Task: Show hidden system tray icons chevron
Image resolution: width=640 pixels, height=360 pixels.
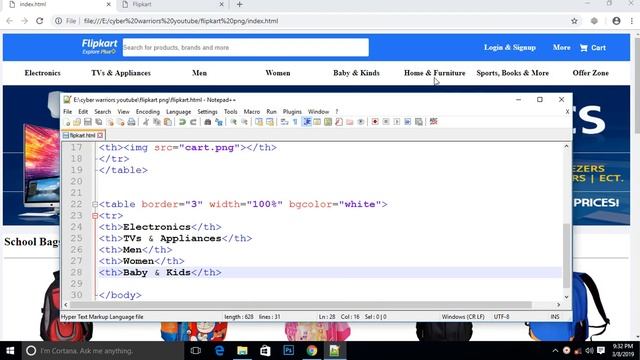Action: 555,351
